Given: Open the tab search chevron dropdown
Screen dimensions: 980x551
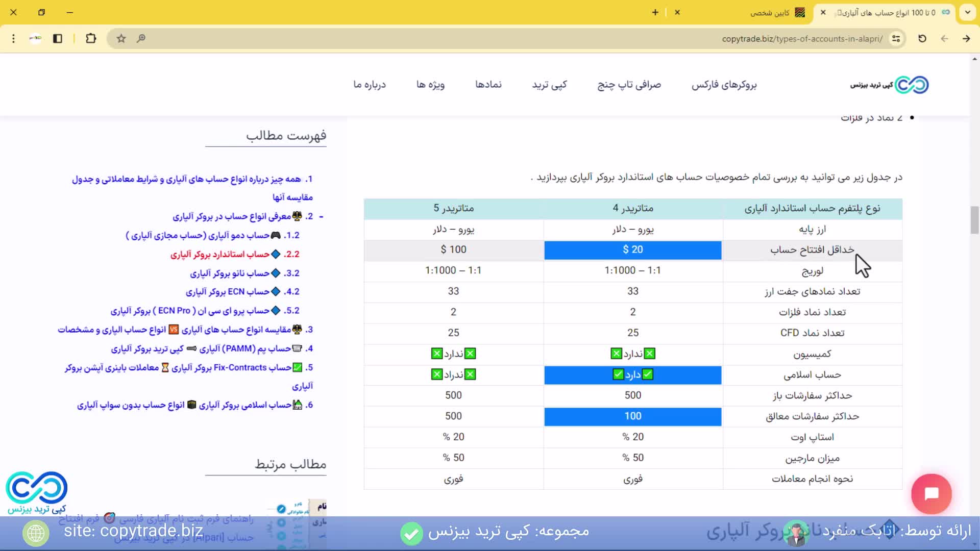Looking at the screenshot, I should [x=967, y=12].
